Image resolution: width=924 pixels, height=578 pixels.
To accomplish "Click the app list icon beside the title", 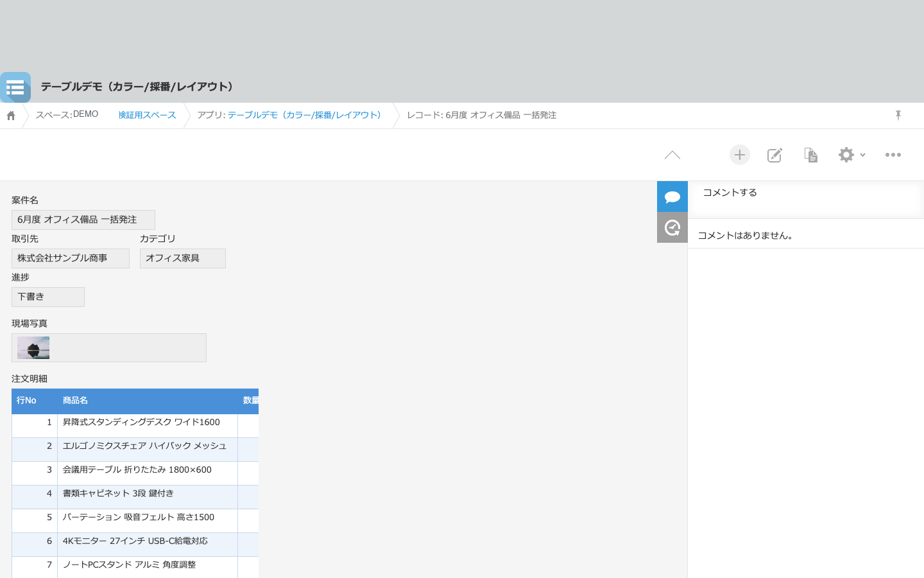I will click(x=15, y=87).
